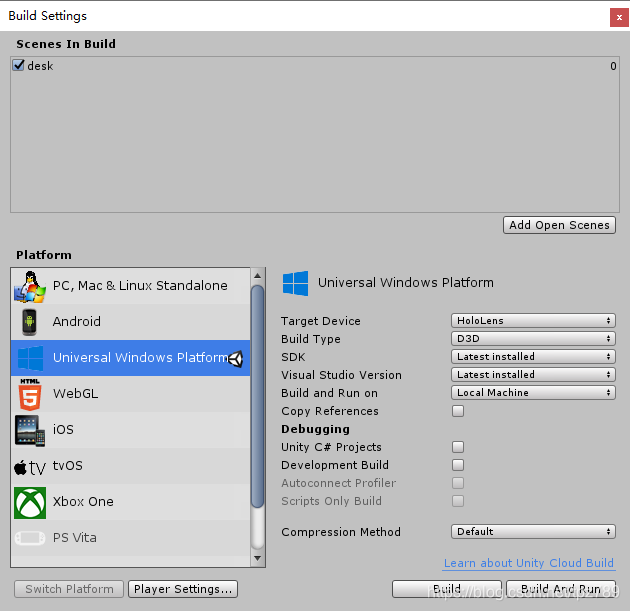The image size is (630, 611).
Task: Open Player Settings
Action: [x=183, y=589]
